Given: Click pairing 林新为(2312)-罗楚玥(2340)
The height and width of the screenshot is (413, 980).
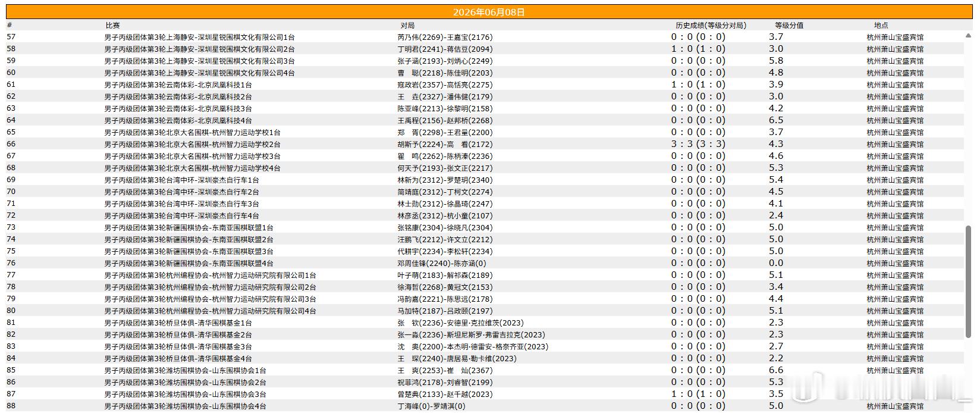Looking at the screenshot, I should coord(445,180).
